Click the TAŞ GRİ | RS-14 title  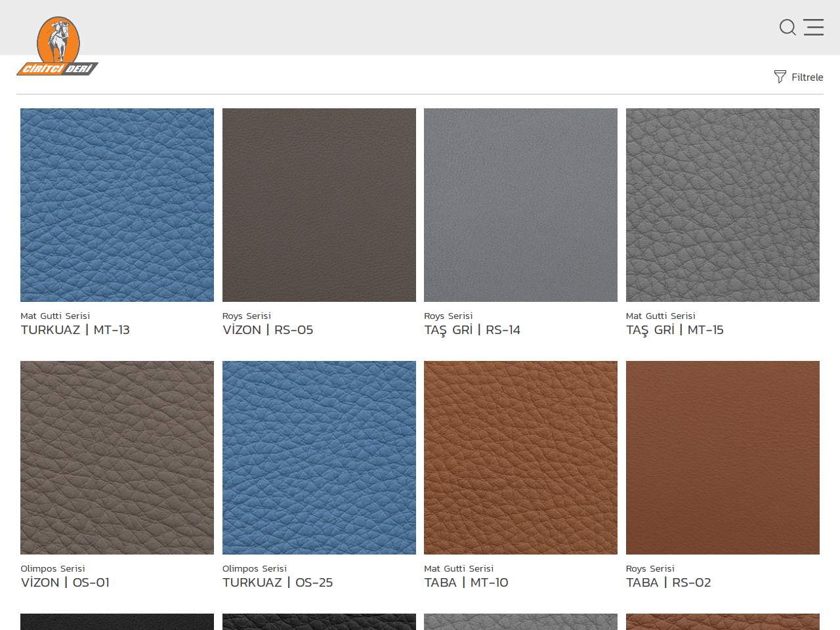472,330
